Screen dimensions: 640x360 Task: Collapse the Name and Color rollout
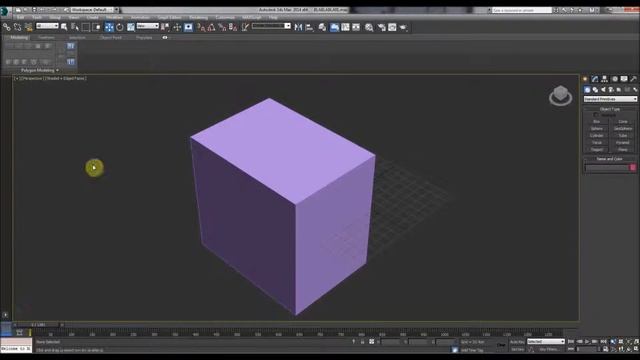[x=610, y=159]
